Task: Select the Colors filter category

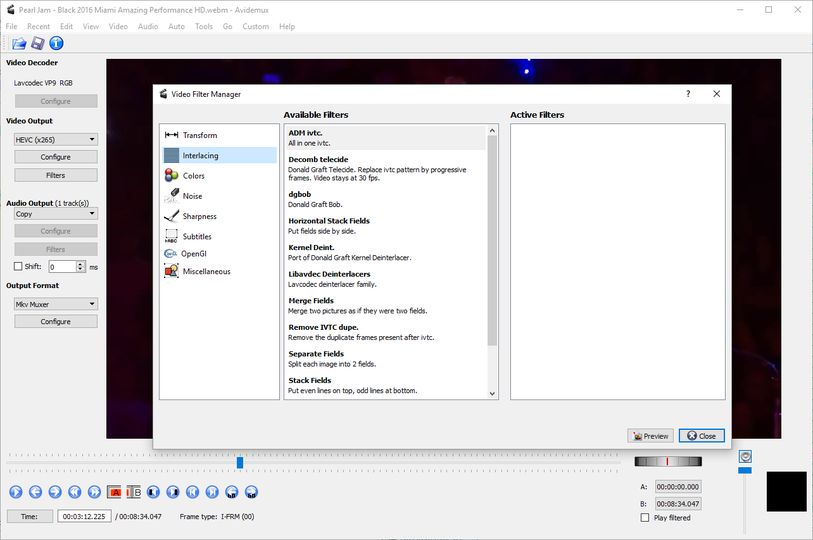Action: (219, 175)
